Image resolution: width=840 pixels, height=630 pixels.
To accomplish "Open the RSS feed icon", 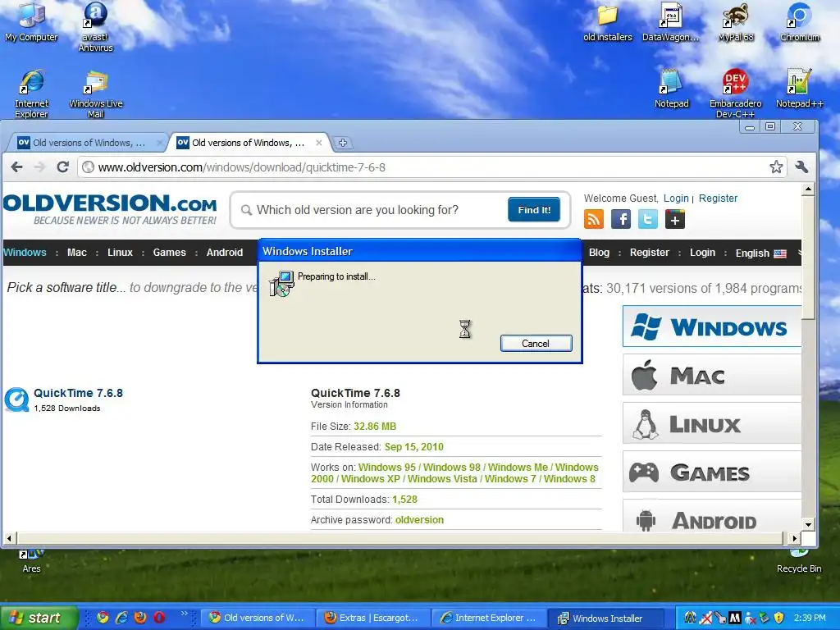I will click(x=594, y=219).
